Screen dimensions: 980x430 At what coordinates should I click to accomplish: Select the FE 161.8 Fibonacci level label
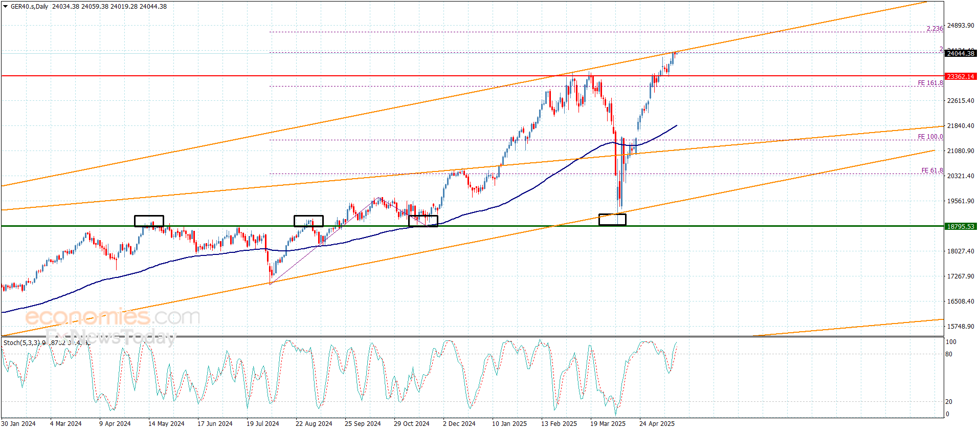tap(930, 82)
